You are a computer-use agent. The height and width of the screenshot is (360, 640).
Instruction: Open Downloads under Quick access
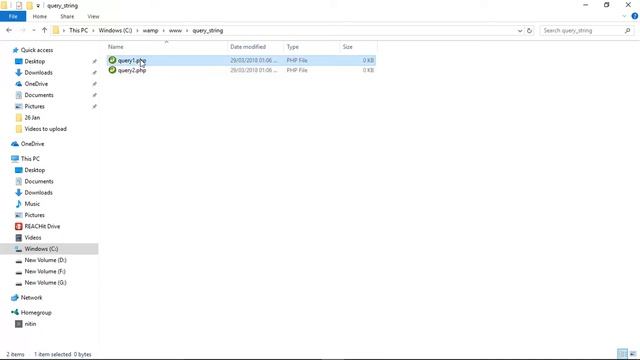38,73
